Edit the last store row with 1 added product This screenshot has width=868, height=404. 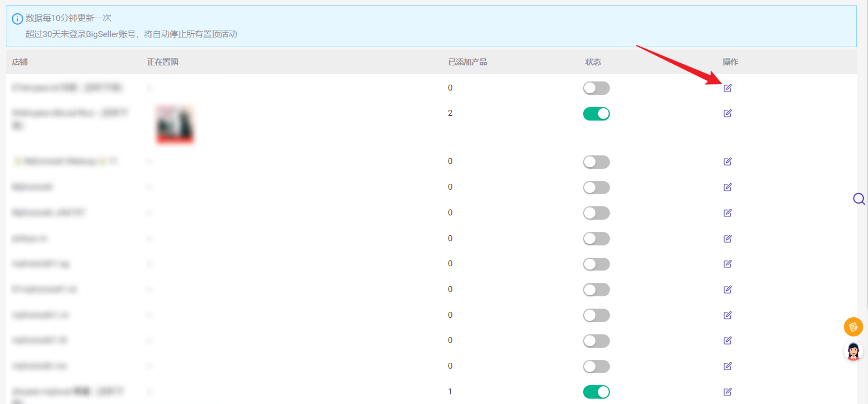coord(727,392)
